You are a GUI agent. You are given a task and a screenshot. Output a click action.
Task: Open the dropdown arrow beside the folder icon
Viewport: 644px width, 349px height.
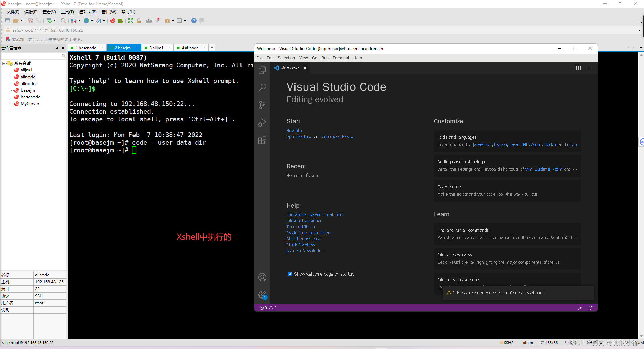coord(21,21)
